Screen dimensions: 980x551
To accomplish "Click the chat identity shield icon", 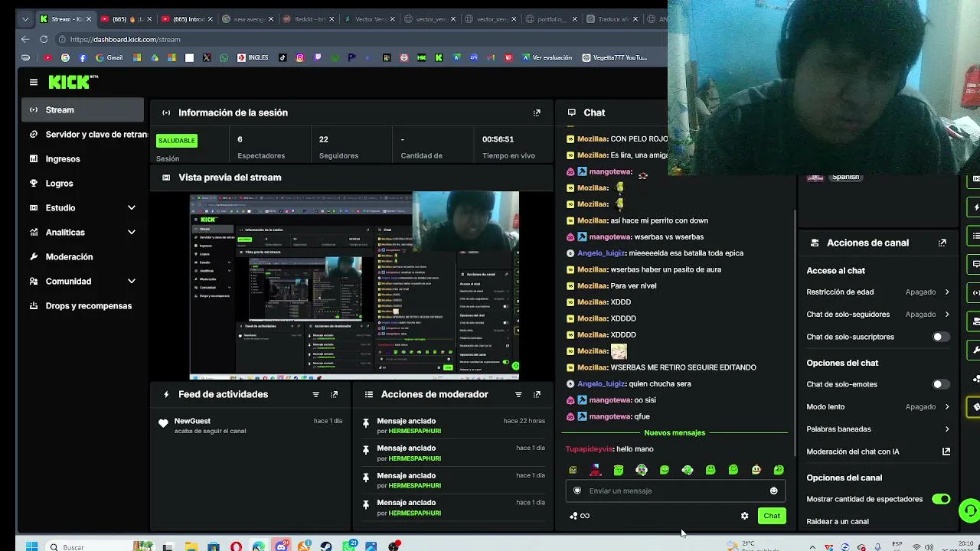I will tap(577, 491).
